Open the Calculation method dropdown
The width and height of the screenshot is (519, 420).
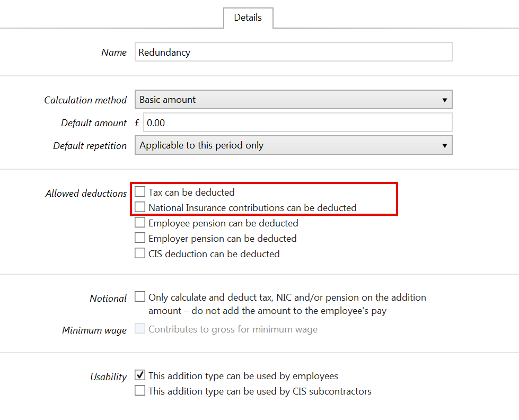(x=293, y=100)
